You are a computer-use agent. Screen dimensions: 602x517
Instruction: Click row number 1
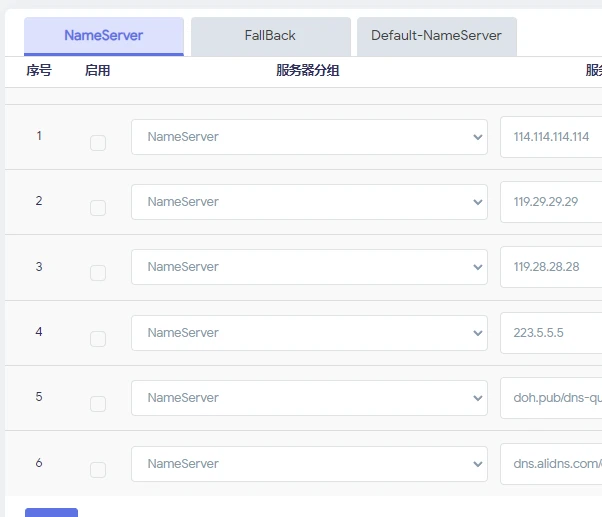39,135
